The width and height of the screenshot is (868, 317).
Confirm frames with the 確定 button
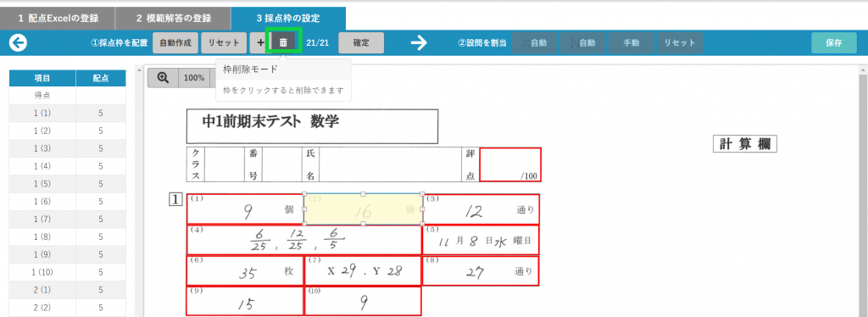(361, 42)
